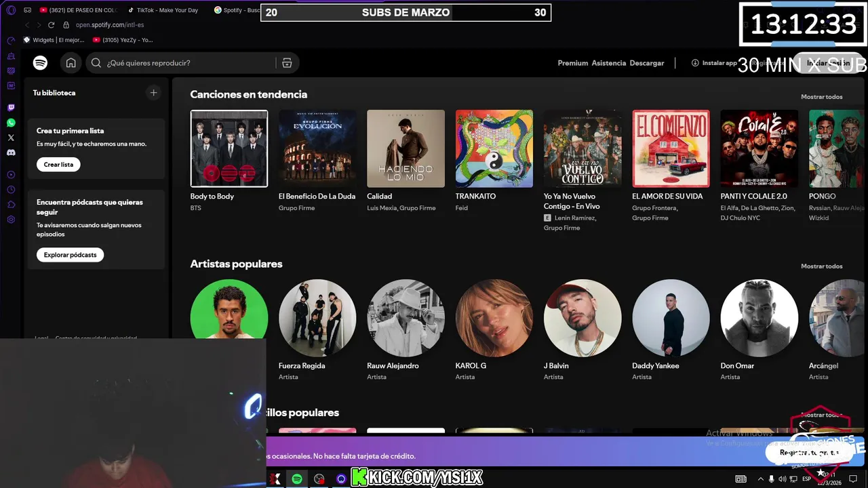This screenshot has height=488, width=868.
Task: Click the open.spotify.com address bar
Action: (110, 25)
